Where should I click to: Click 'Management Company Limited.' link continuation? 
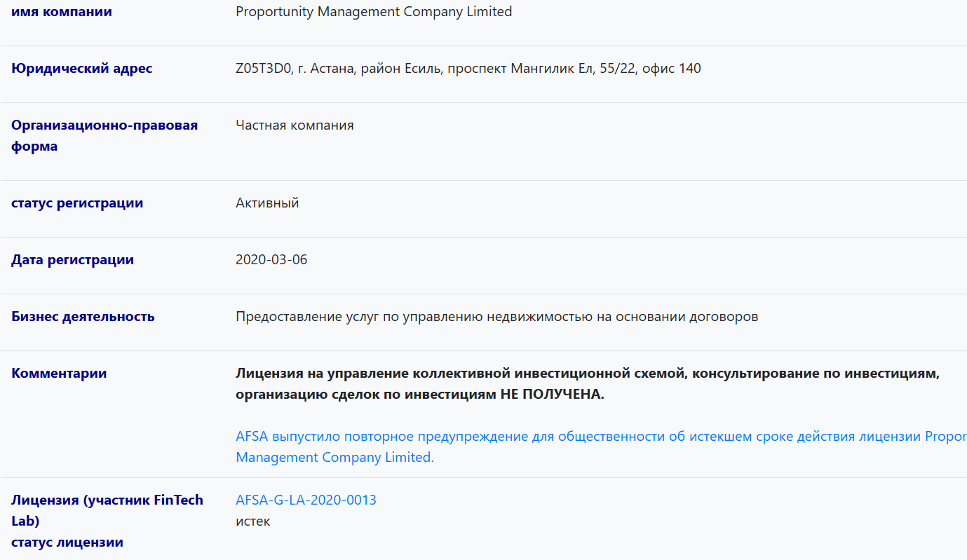(334, 458)
